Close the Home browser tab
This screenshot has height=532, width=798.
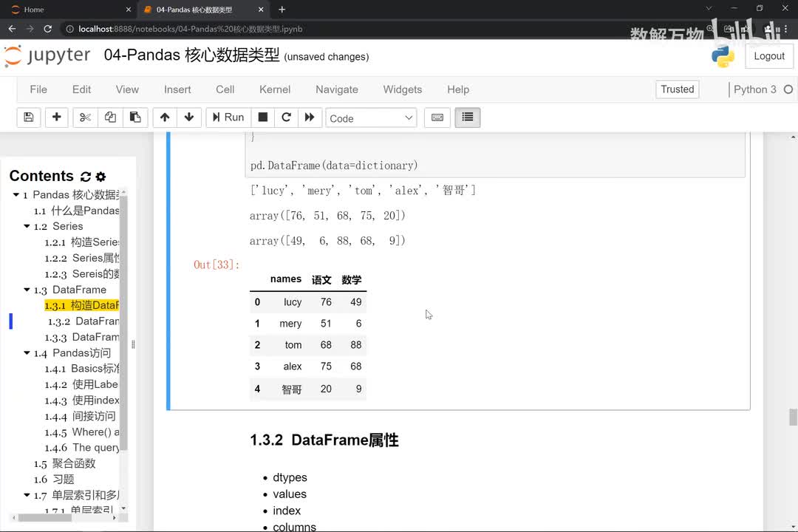[x=129, y=10]
